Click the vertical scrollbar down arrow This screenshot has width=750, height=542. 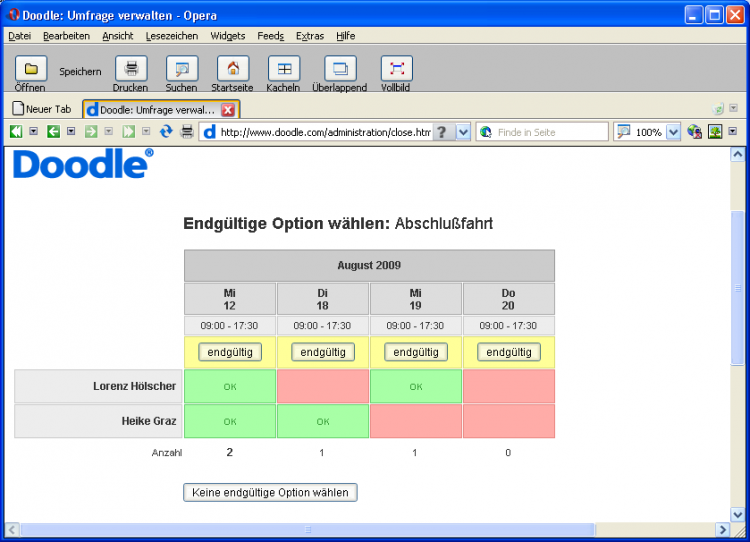click(x=737, y=515)
